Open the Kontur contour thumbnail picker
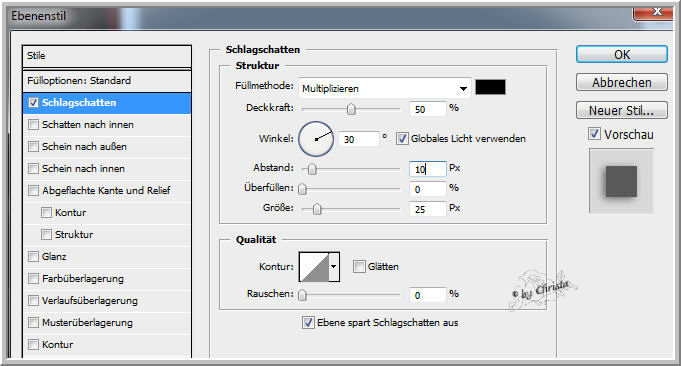681x366 pixels. 314,267
